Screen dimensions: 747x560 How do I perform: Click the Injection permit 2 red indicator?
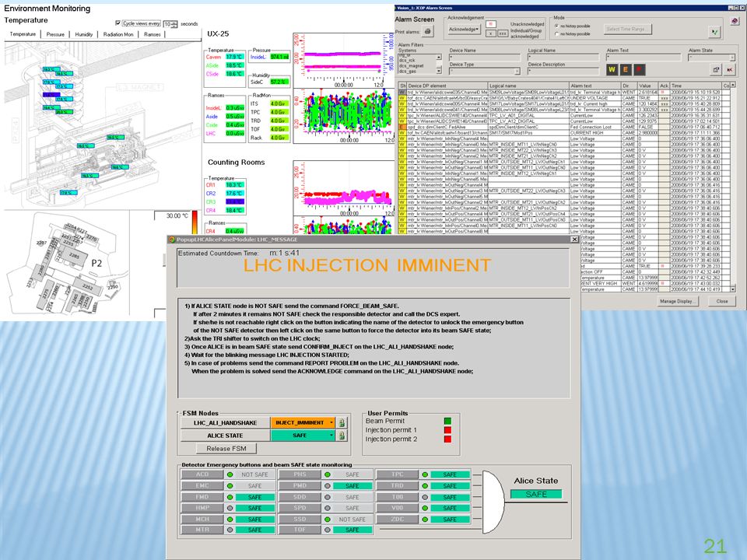(447, 439)
